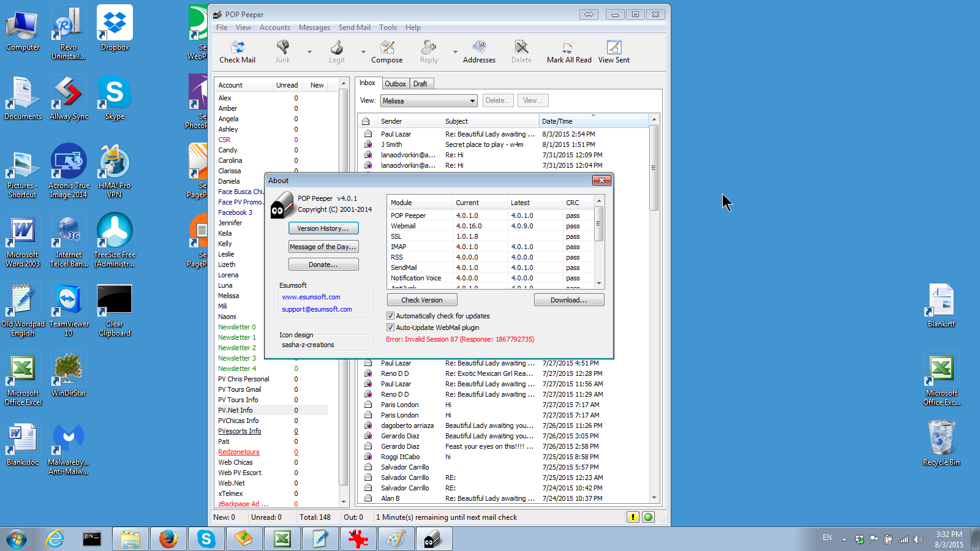Click the Check Version button
The image size is (980, 551).
(x=422, y=300)
